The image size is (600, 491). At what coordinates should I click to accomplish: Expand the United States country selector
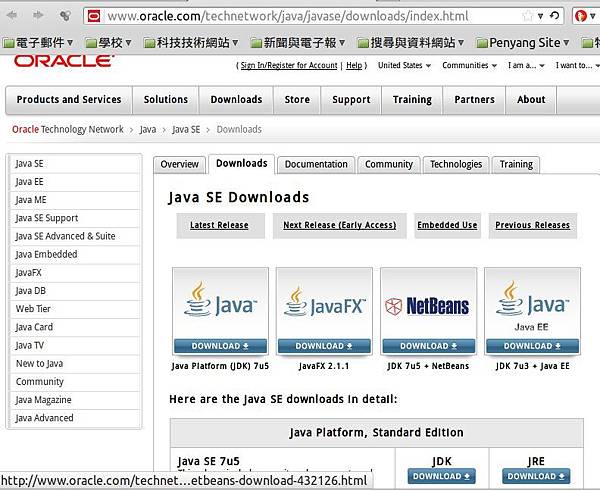tap(404, 65)
